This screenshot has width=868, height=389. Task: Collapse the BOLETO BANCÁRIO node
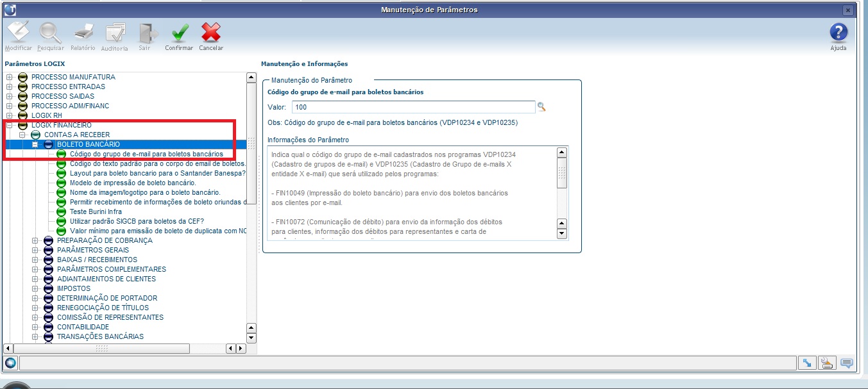pos(35,145)
